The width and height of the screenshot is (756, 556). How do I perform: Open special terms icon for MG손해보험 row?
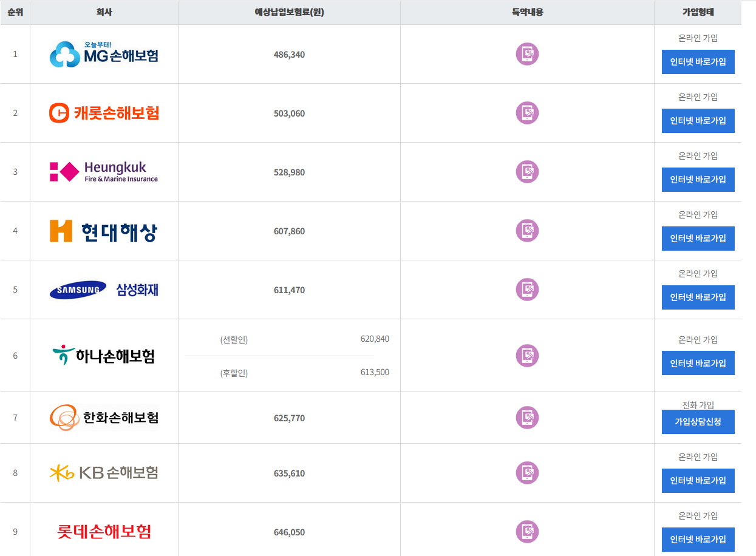click(x=527, y=54)
